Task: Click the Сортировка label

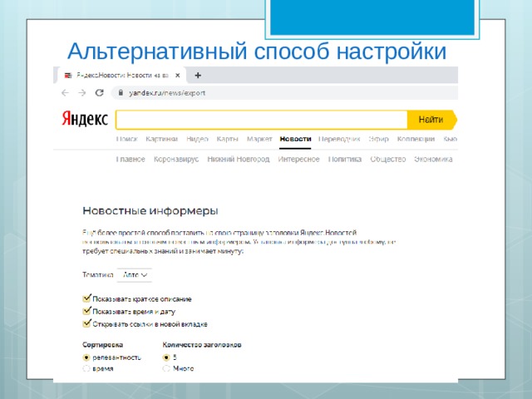Action: coord(102,345)
